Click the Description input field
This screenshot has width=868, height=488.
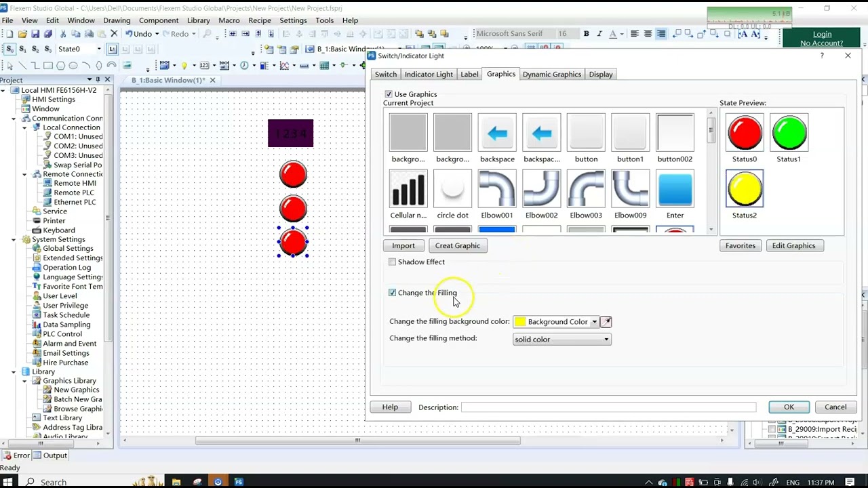pos(608,407)
